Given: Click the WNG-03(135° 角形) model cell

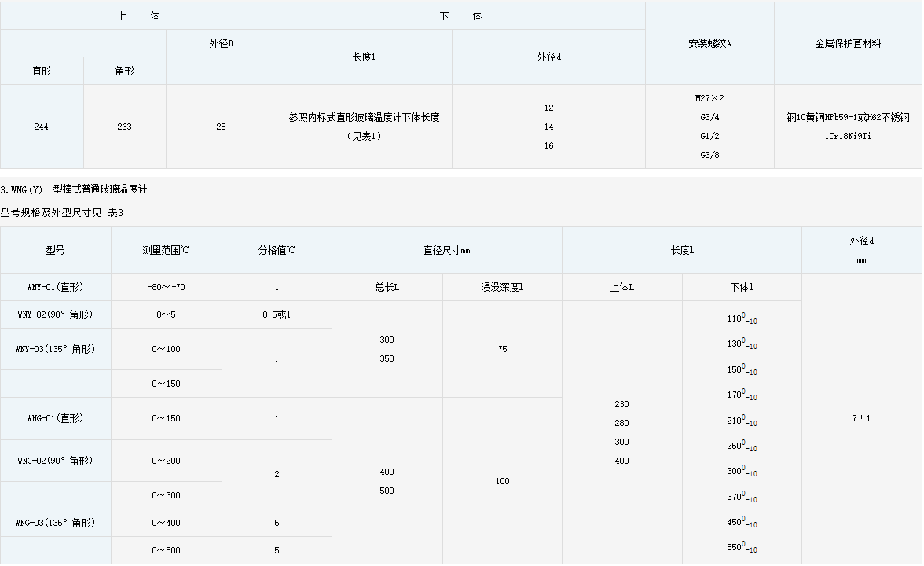Looking at the screenshot, I should [x=55, y=523].
